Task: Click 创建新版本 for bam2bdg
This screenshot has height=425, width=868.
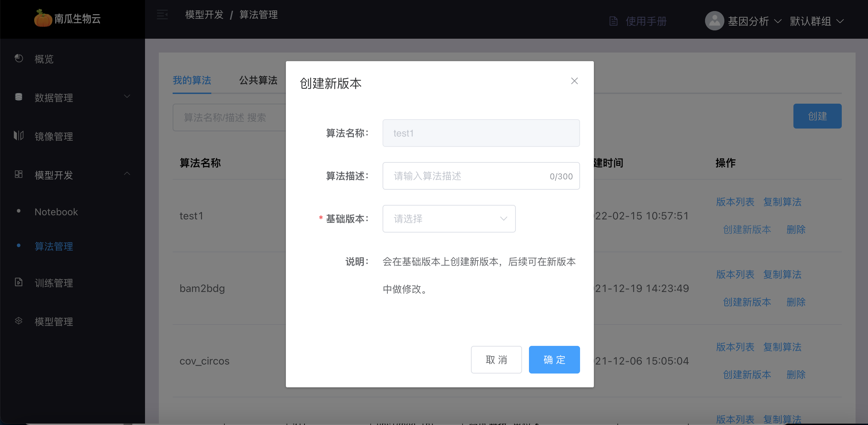Action: pyautogui.click(x=747, y=302)
